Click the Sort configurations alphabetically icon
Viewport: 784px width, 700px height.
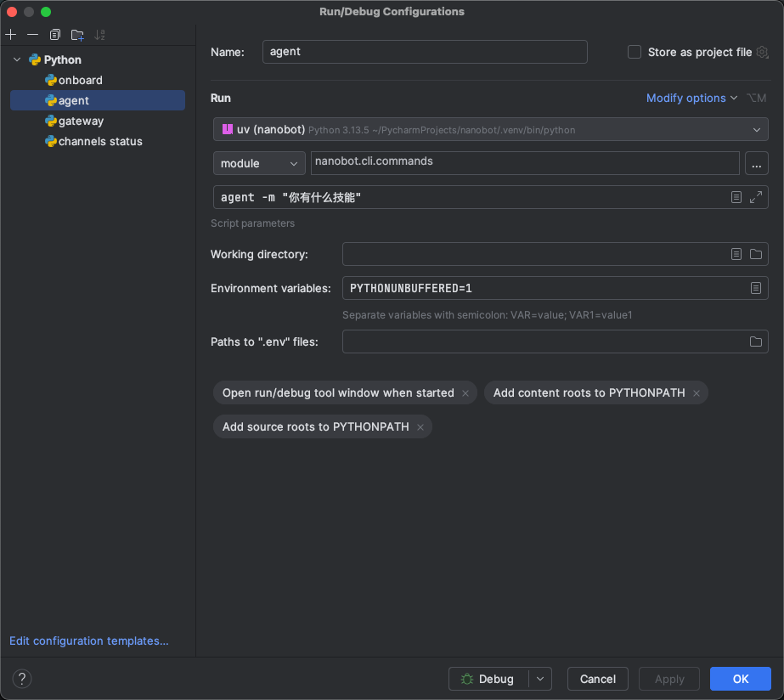pos(100,35)
